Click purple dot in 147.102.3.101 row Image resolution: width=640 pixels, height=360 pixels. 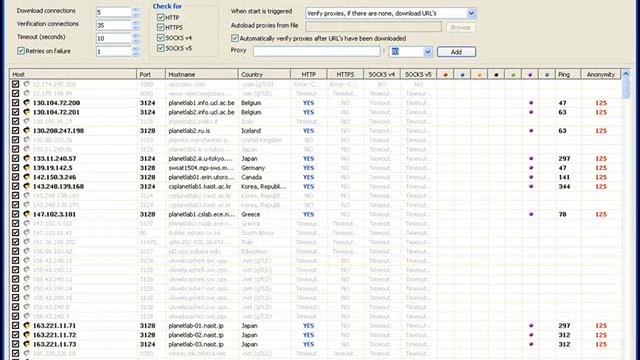coord(531,214)
